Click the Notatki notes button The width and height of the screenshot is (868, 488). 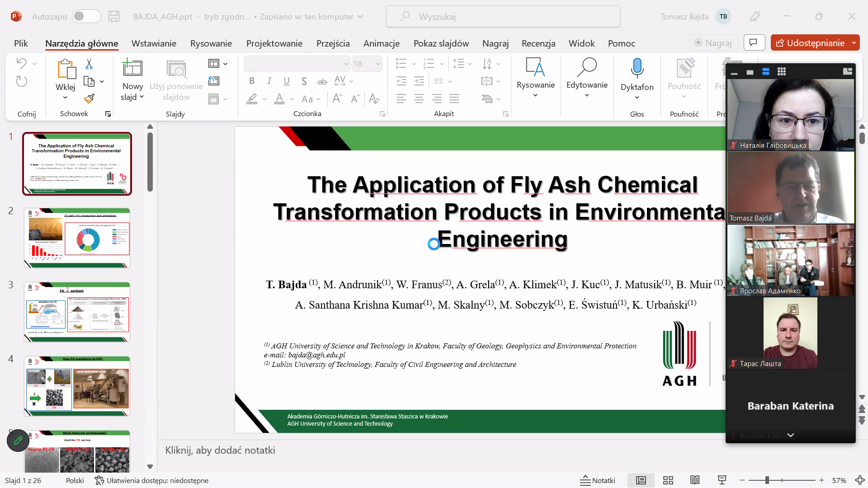598,480
